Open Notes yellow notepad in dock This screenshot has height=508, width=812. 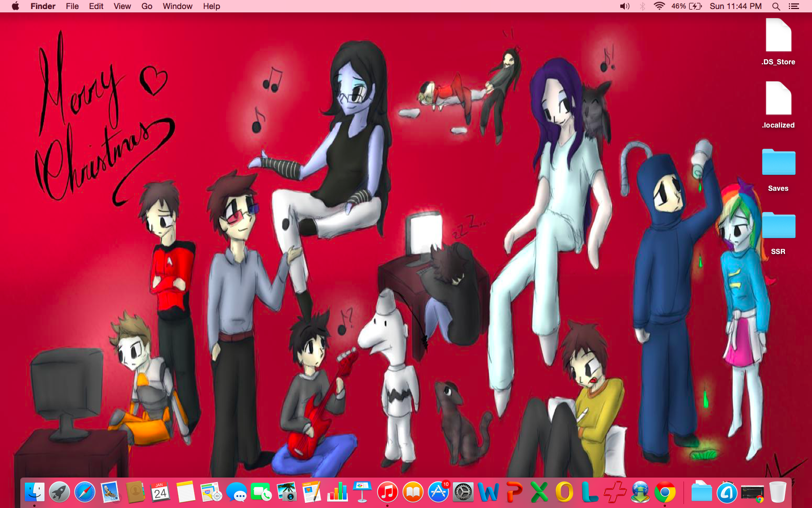[x=186, y=492]
